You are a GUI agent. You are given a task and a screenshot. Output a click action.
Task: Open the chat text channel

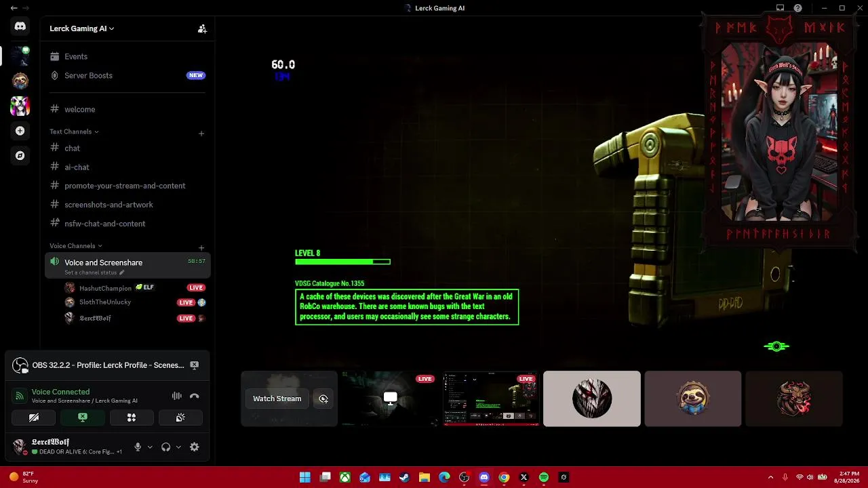click(x=127, y=148)
